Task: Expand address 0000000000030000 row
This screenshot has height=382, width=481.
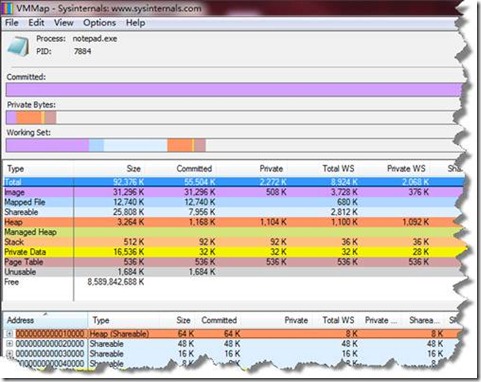Action: (x=10, y=353)
